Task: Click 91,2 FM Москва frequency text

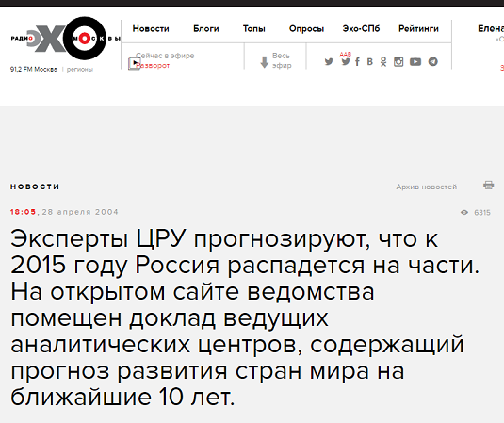Action: tap(33, 69)
